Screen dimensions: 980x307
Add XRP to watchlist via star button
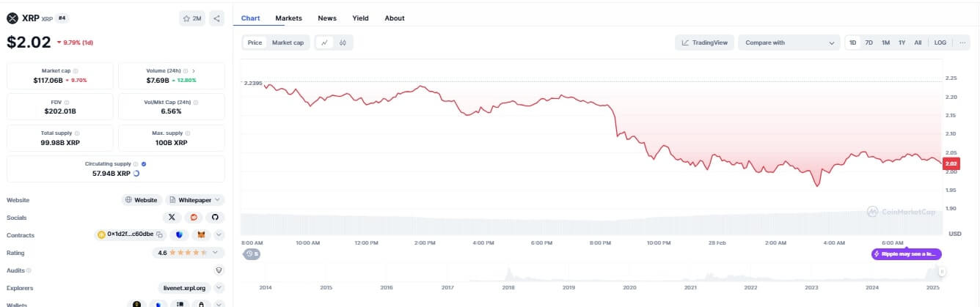192,18
